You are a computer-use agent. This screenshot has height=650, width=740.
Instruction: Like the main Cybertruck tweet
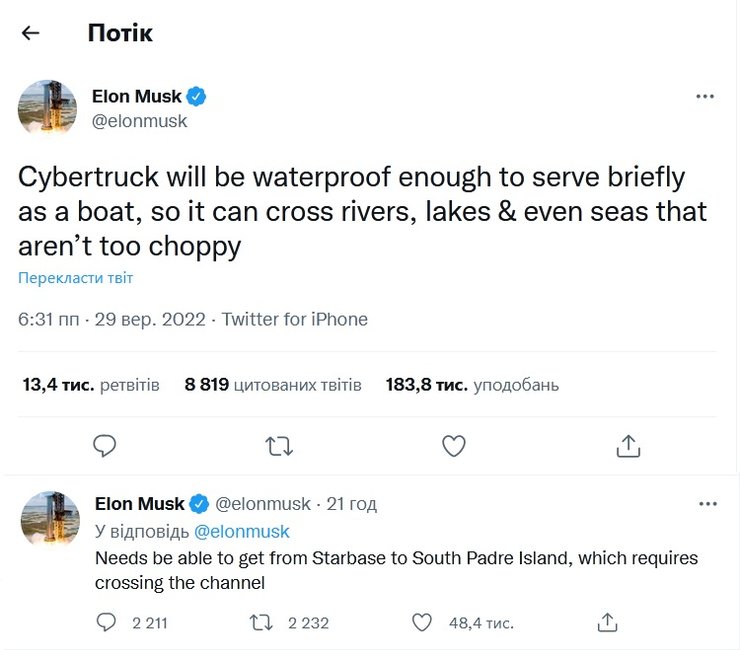point(453,444)
